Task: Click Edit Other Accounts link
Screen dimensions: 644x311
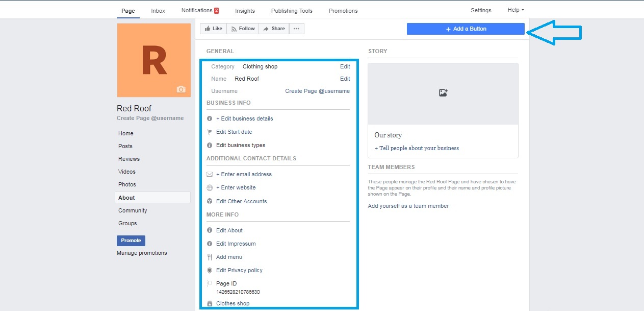Action: [x=242, y=201]
